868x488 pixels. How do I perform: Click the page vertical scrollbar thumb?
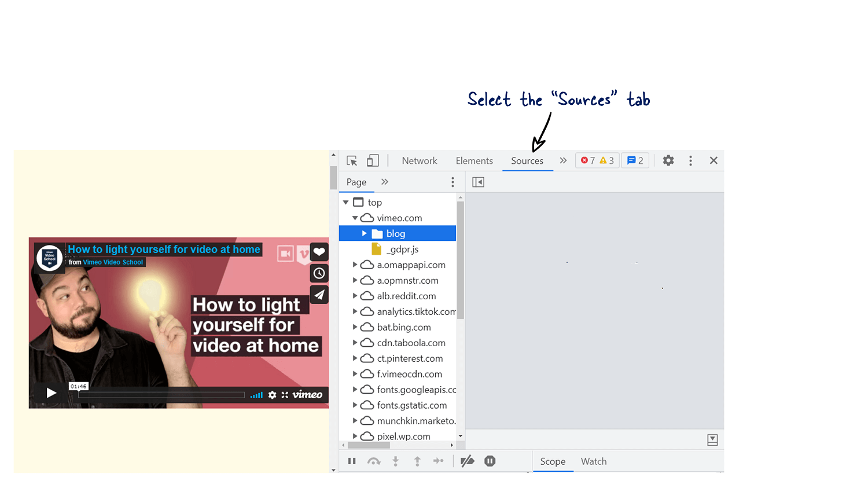(333, 178)
